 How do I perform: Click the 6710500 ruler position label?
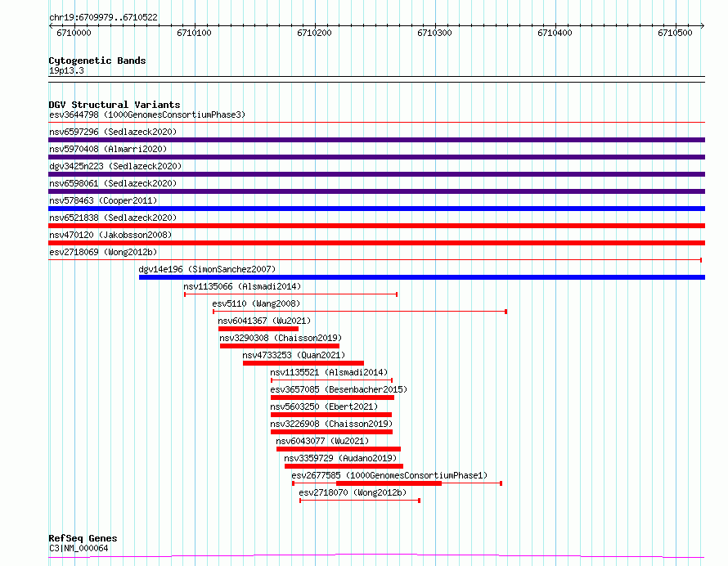pyautogui.click(x=675, y=33)
